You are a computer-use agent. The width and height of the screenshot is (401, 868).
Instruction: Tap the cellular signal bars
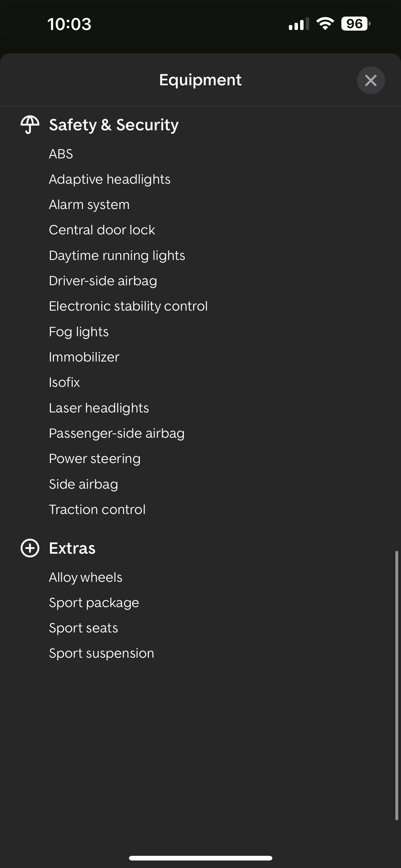[x=299, y=24]
